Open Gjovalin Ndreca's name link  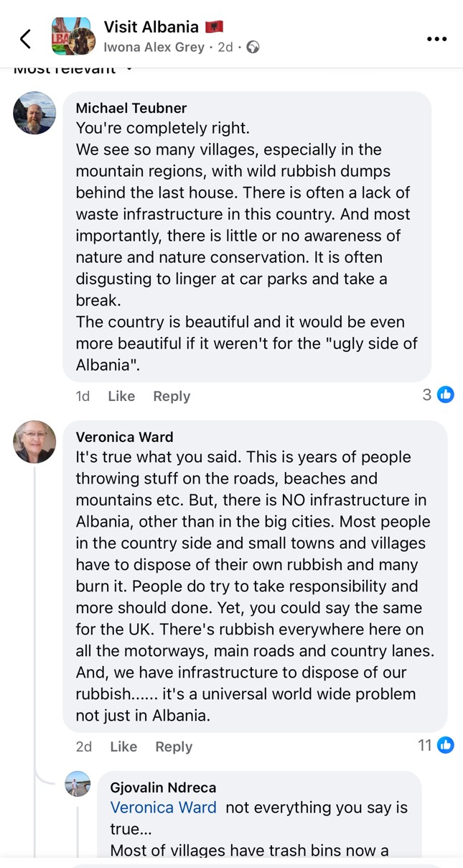[163, 788]
